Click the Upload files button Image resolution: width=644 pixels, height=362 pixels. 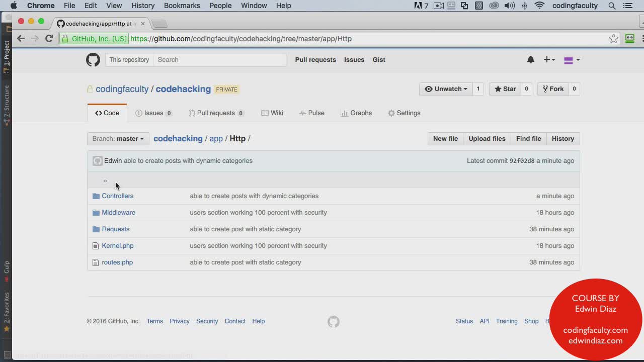pos(487,139)
